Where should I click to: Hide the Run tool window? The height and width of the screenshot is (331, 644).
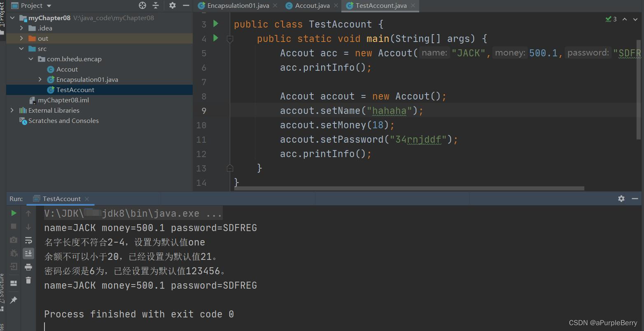tap(635, 199)
